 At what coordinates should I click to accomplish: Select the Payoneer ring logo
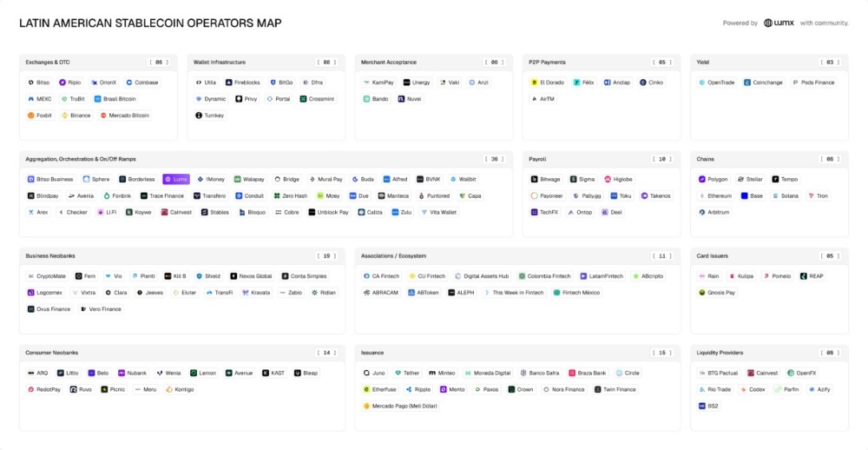point(534,196)
